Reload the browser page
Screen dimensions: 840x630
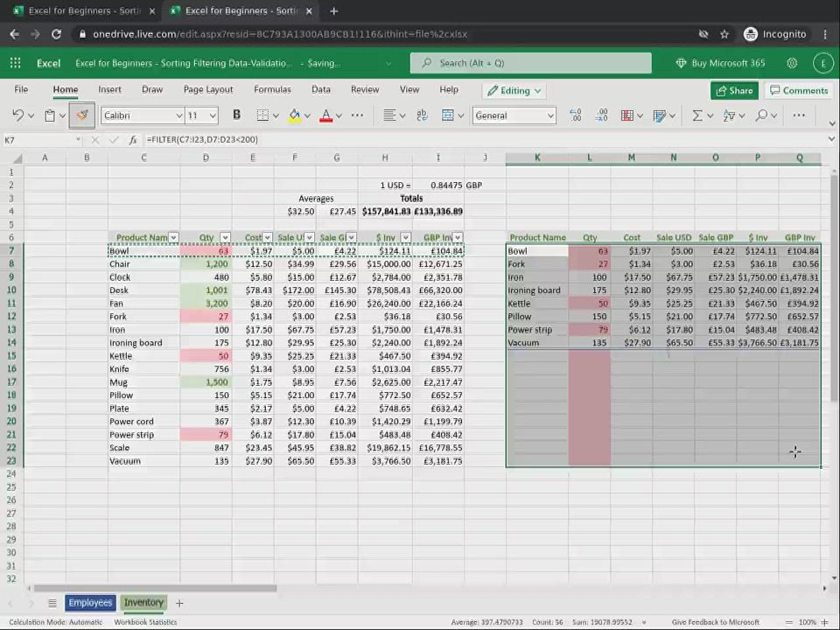pyautogui.click(x=56, y=34)
